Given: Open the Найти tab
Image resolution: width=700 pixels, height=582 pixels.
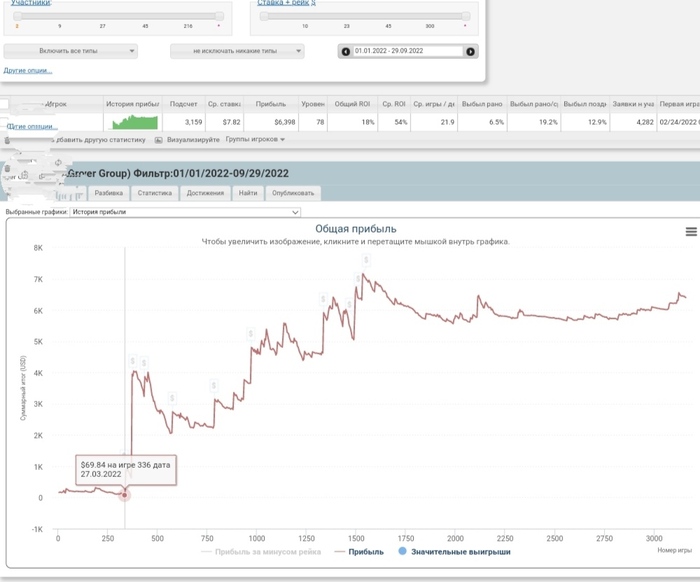Looking at the screenshot, I should coord(248,193).
